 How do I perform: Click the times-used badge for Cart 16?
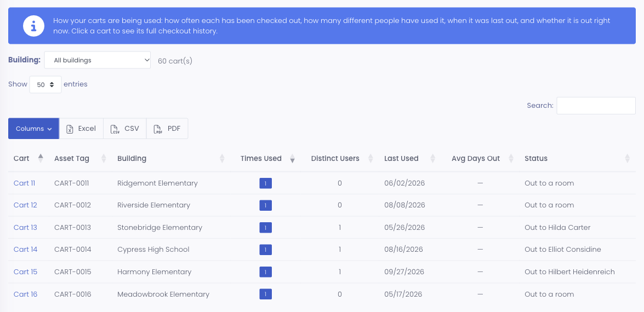click(x=265, y=294)
